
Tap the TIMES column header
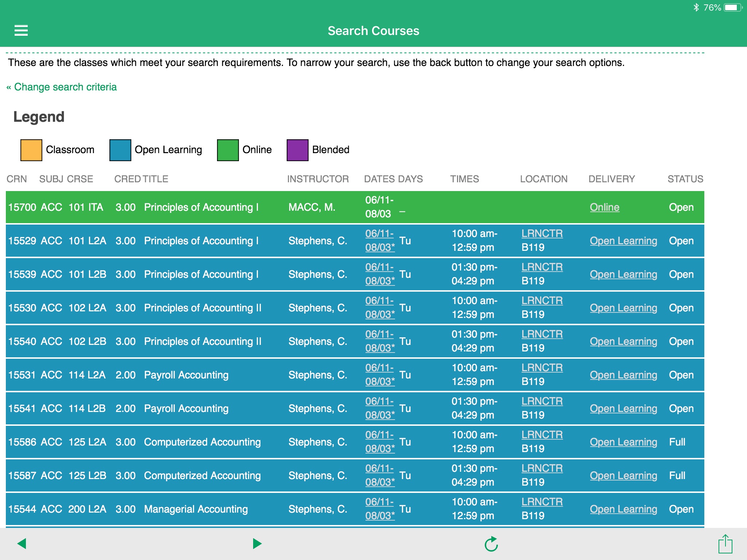click(x=464, y=179)
